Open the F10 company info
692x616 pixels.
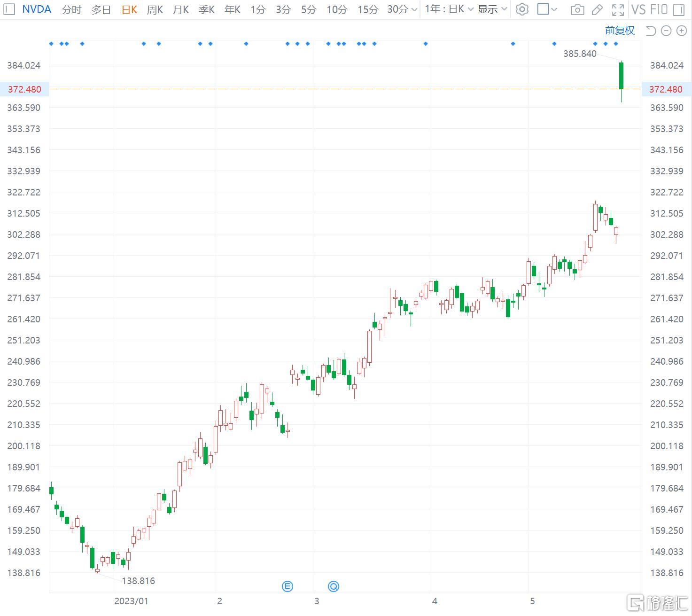[659, 9]
